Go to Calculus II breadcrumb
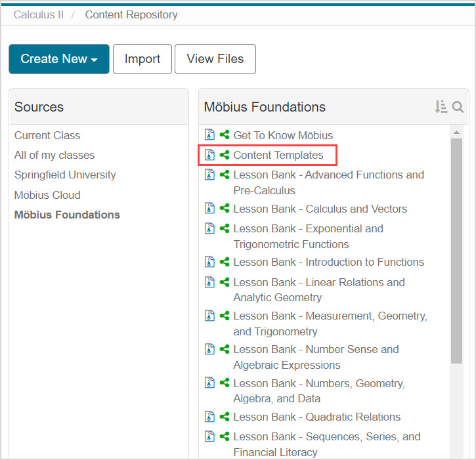Viewport: 476px width, 460px height. [39, 14]
